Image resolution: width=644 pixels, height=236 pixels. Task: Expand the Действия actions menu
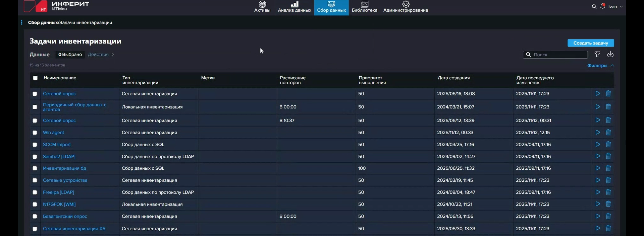point(101,55)
